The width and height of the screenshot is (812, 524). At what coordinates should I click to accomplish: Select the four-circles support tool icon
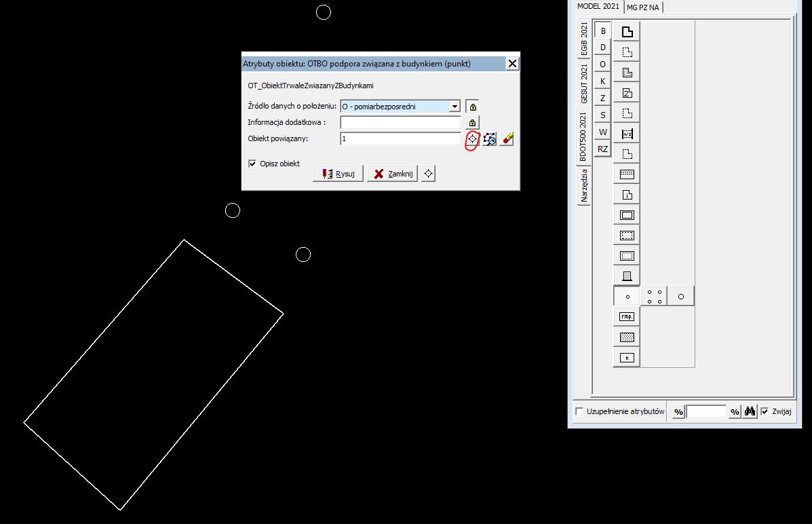[x=654, y=297]
